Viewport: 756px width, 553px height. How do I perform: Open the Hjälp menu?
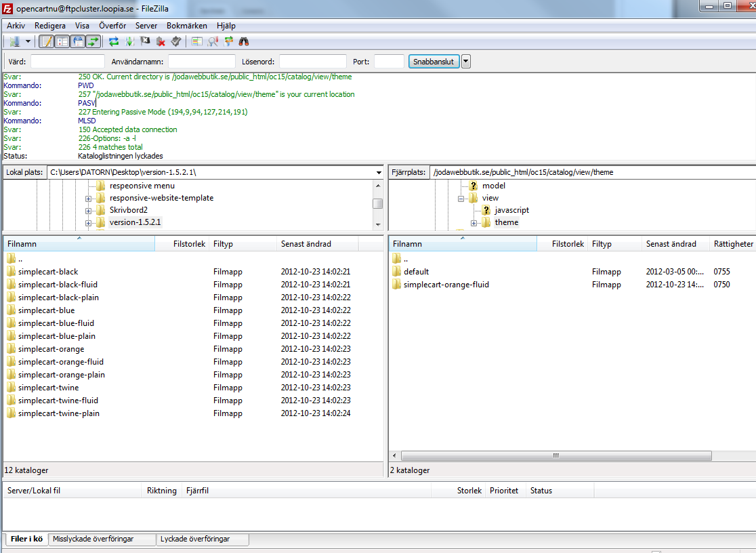pos(226,26)
